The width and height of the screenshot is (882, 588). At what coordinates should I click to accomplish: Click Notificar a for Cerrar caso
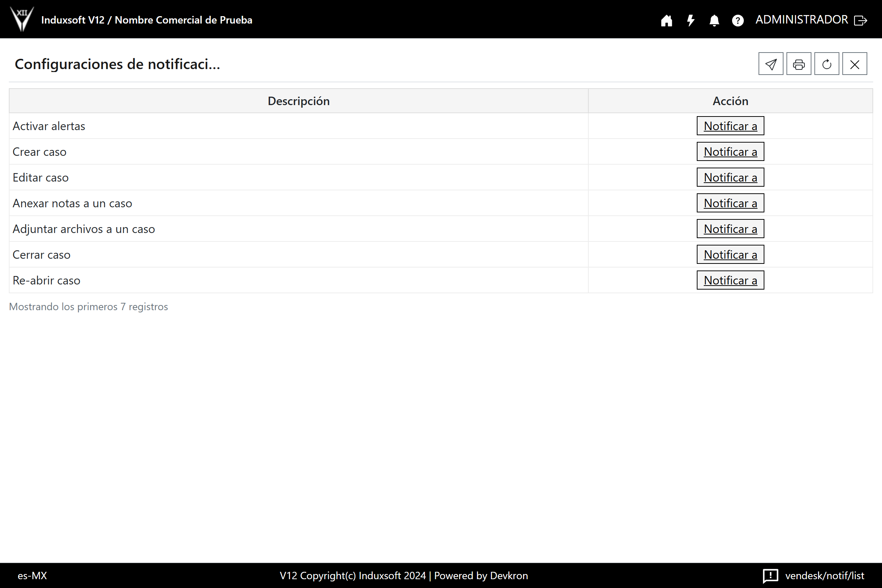[730, 255]
